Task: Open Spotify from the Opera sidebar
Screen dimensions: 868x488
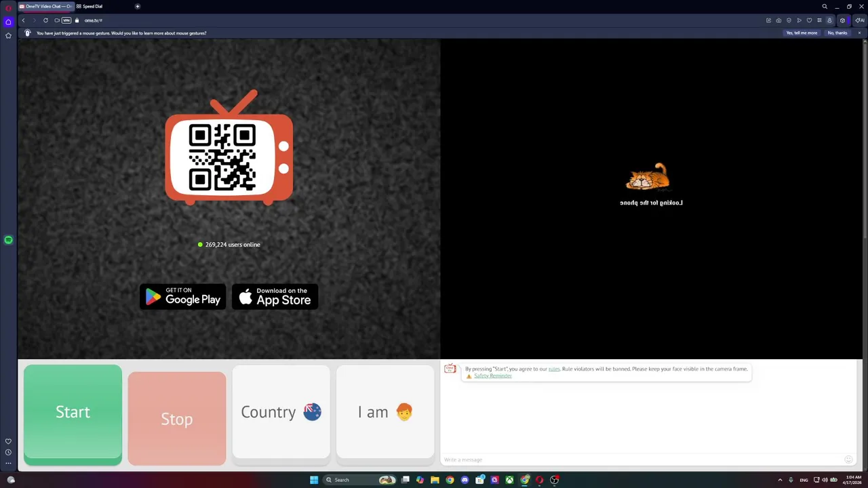Action: 8,240
